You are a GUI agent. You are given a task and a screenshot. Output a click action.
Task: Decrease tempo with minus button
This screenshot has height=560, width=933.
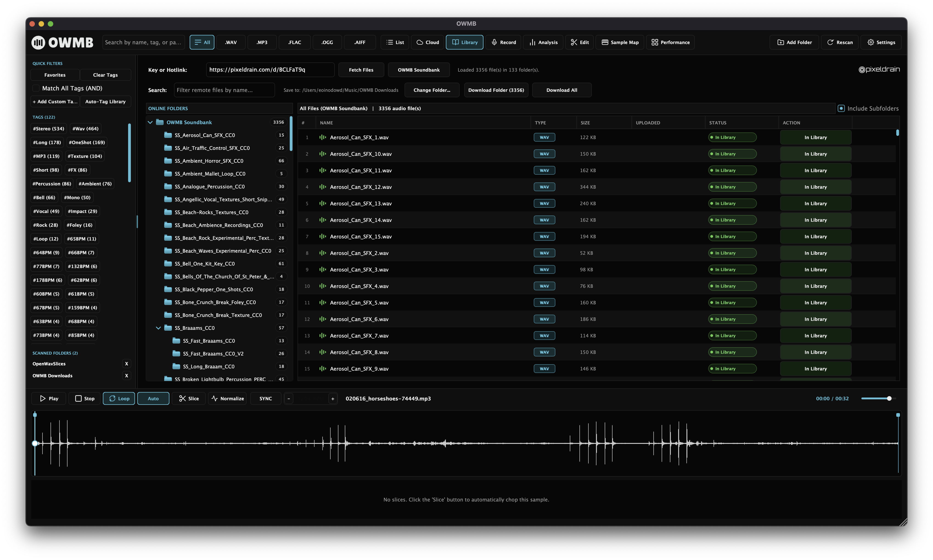pos(289,398)
